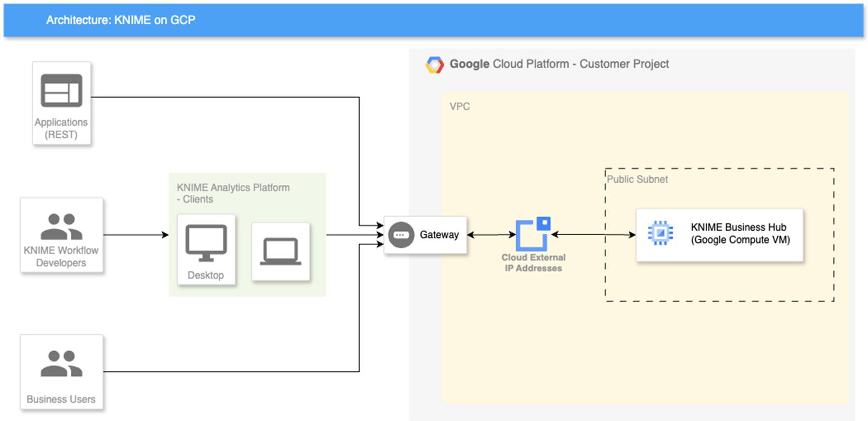Click the Applications (REST) window icon
Viewport: 868px width, 421px height.
pyautogui.click(x=61, y=91)
